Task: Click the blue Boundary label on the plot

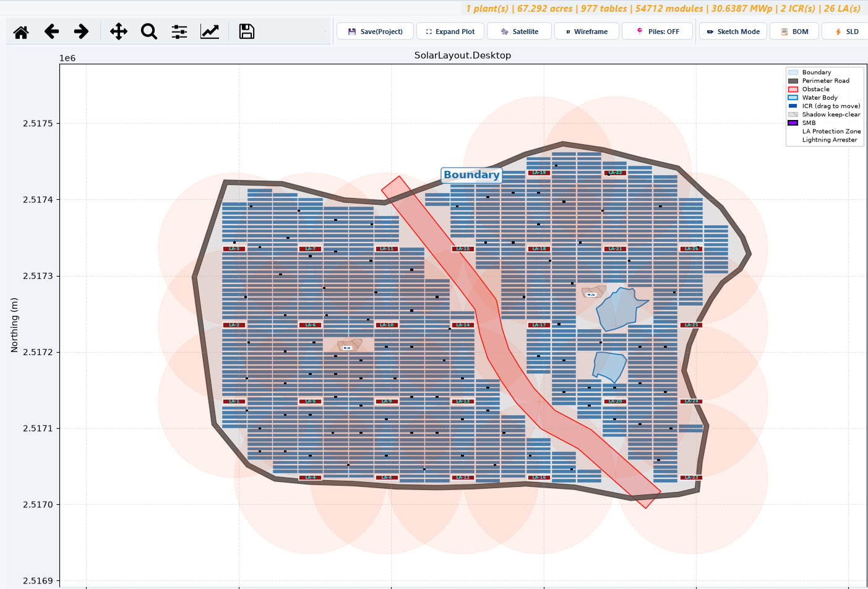Action: (x=471, y=175)
